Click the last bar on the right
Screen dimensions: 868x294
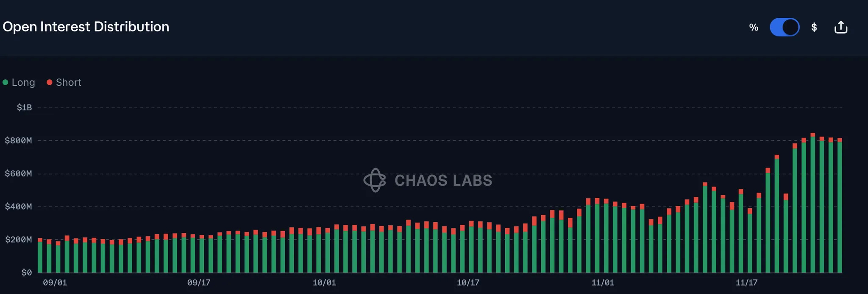[840, 205]
